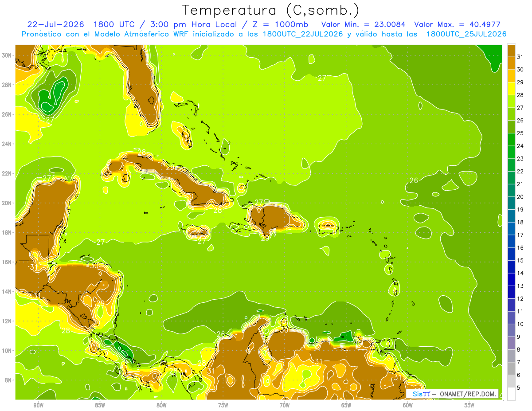Viewport: 532px width, 411px height.
Task: Select "Valor Min. = 23.0084" in the header
Action: pyautogui.click(x=363, y=24)
